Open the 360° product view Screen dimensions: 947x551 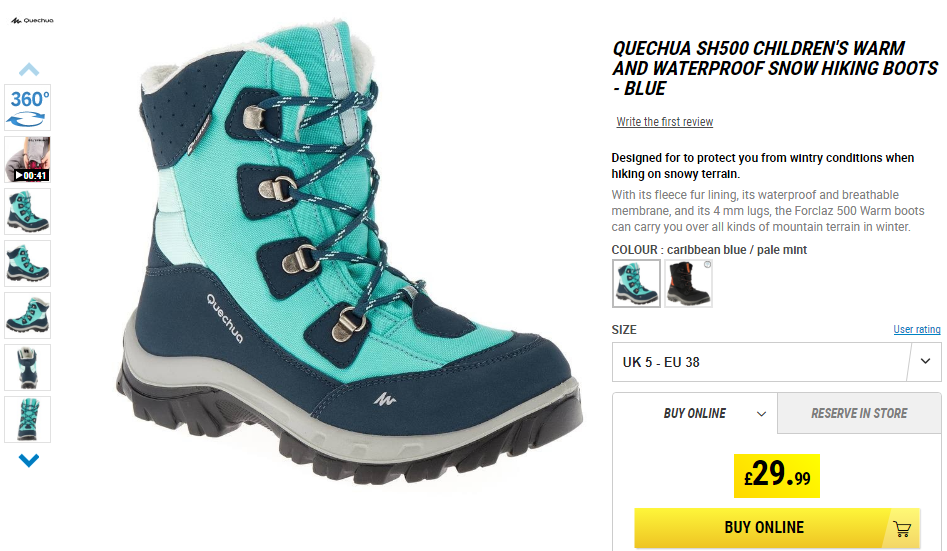pyautogui.click(x=28, y=108)
